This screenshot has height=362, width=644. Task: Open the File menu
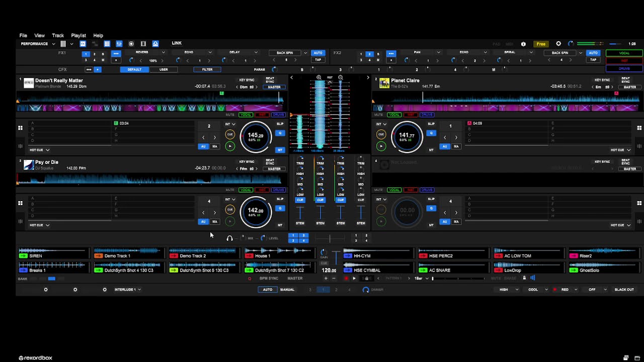(23, 36)
